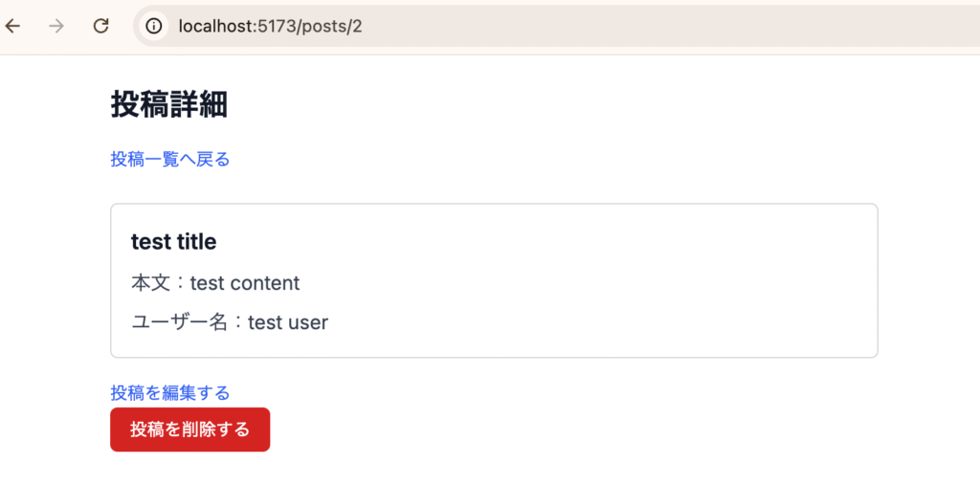
Task: Open the site information icon
Action: pyautogui.click(x=154, y=26)
